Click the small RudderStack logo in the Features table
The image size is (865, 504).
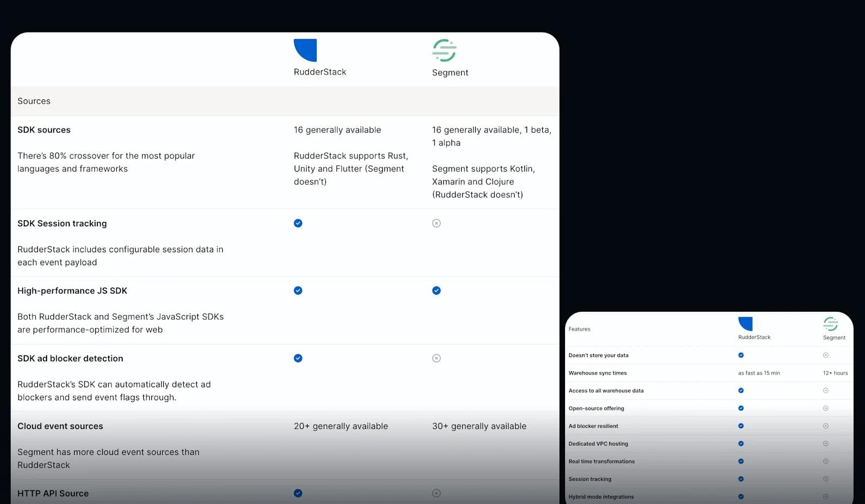[x=746, y=324]
